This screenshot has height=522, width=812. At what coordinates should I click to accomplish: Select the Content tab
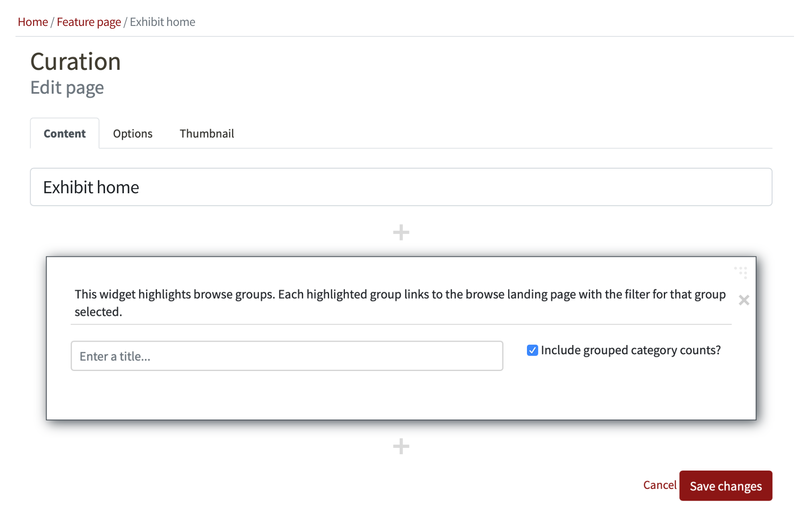click(64, 133)
